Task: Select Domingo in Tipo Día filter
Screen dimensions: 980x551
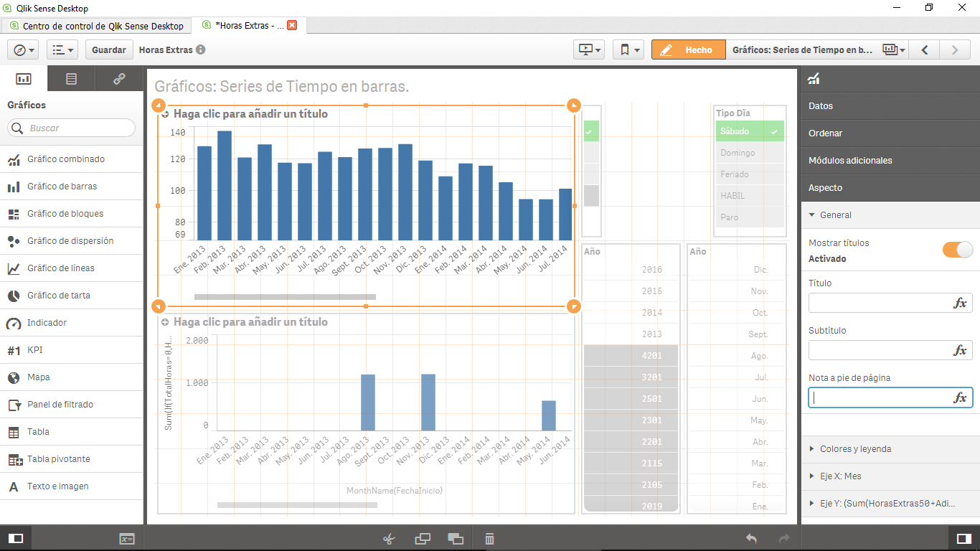Action: tap(750, 153)
